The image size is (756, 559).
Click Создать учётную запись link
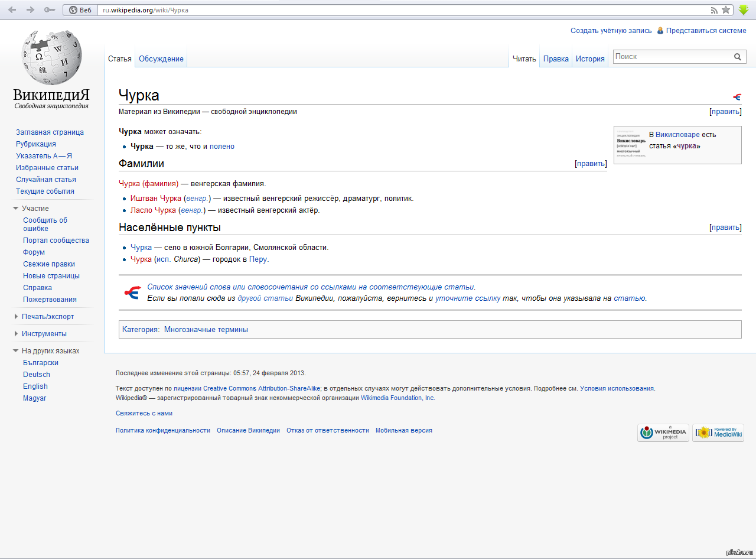pyautogui.click(x=611, y=31)
